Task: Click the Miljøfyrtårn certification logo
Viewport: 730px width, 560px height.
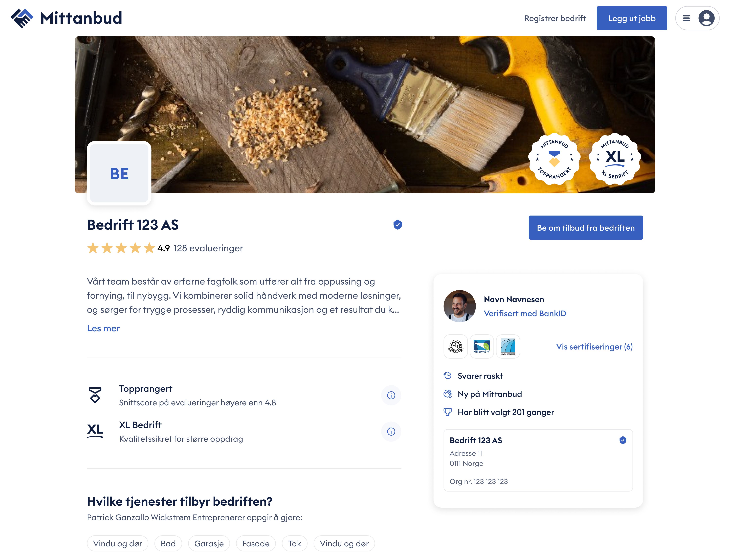Action: pos(482,347)
